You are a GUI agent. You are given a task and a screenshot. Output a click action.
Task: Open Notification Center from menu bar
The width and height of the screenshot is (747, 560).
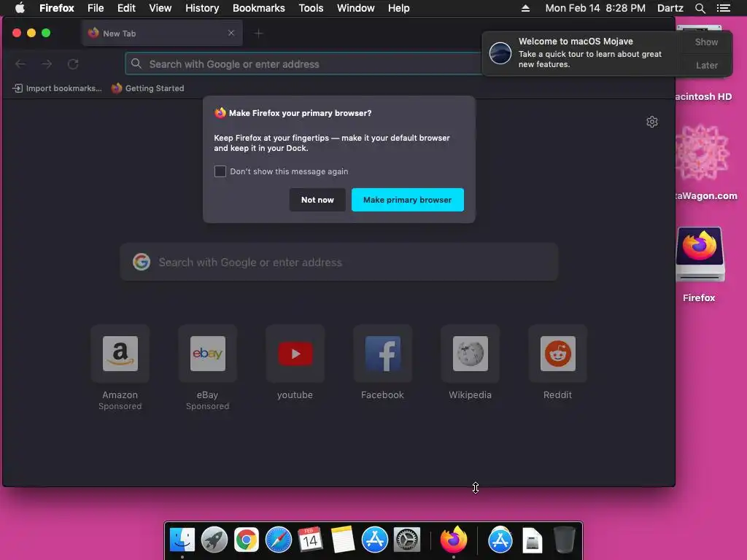point(723,8)
